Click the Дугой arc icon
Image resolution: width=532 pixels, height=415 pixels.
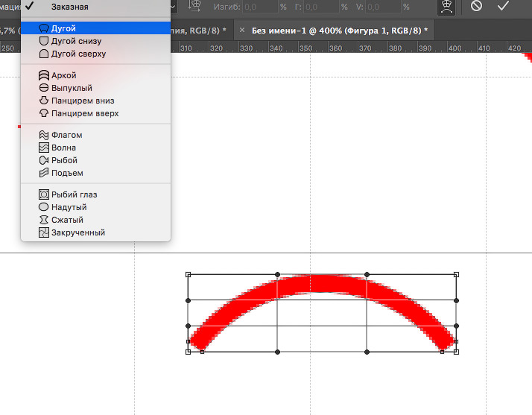tap(44, 28)
